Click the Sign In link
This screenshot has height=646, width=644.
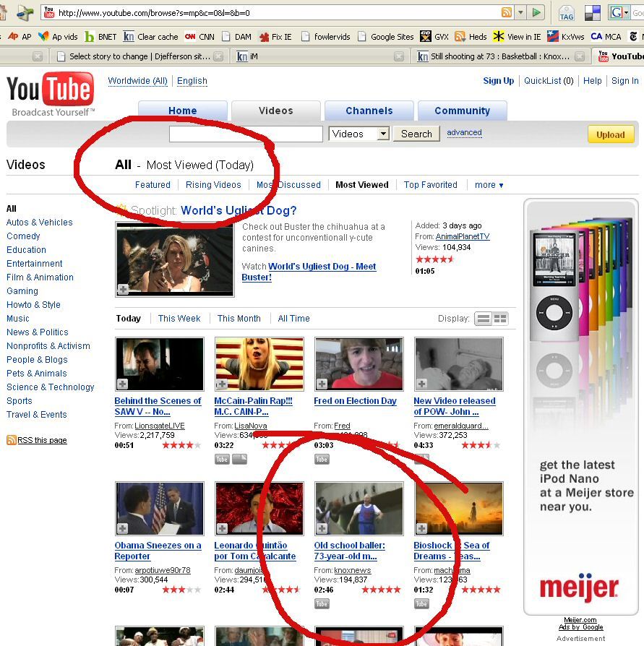pyautogui.click(x=625, y=81)
